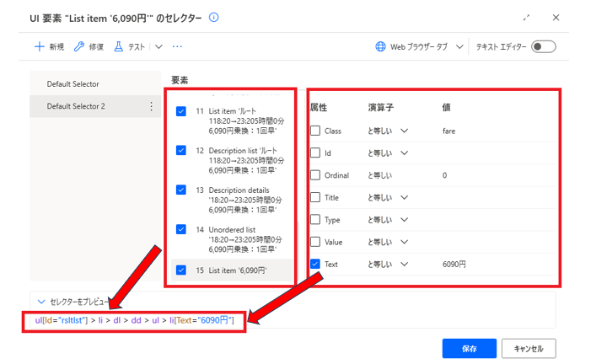This screenshot has height=364, width=596.
Task: Toggle the テキスト エディター switch
Action: tap(544, 46)
